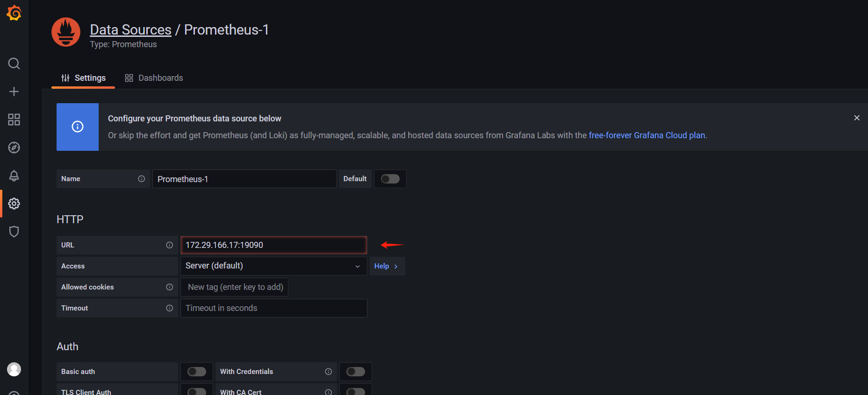Open the Alerting bell icon
Screen dimensions: 868x395
coord(14,176)
